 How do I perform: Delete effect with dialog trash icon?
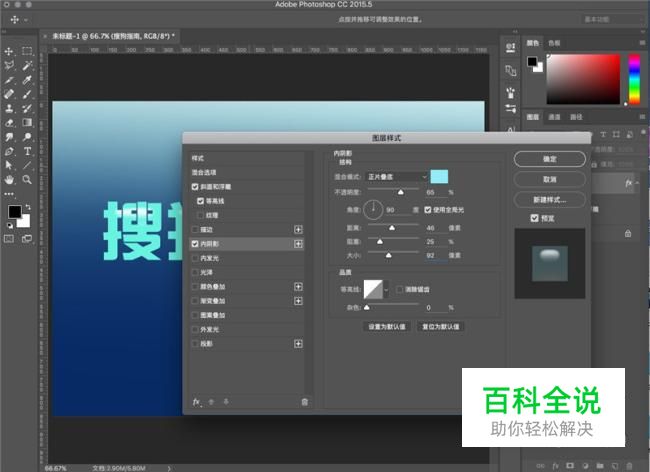click(x=305, y=402)
